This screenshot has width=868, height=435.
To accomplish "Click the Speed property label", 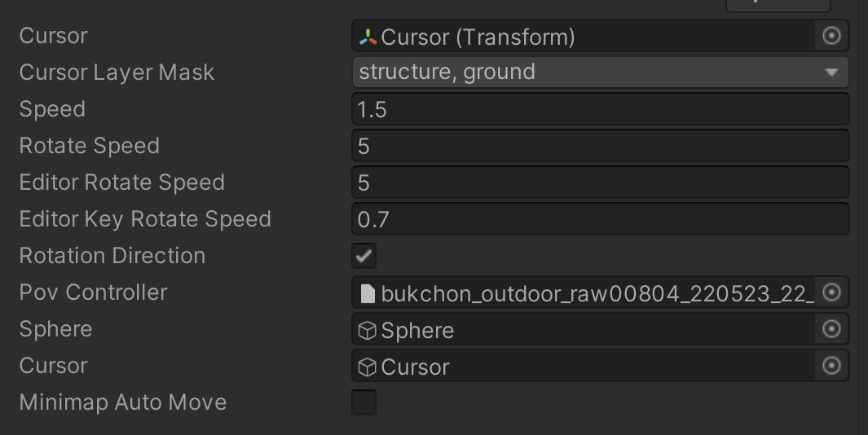I will [x=52, y=109].
